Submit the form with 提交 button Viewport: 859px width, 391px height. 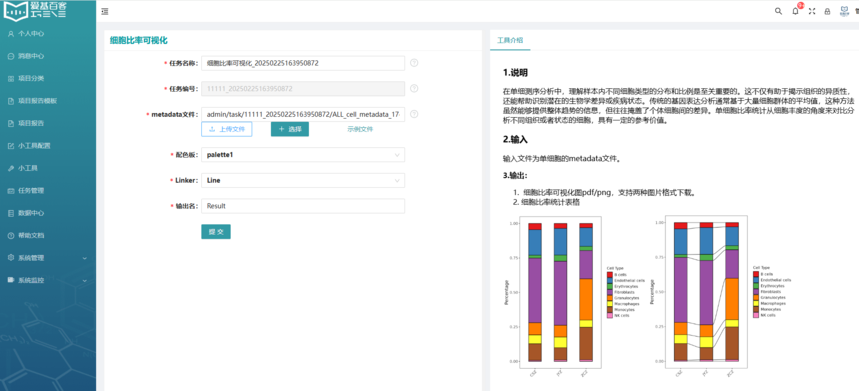pos(216,232)
